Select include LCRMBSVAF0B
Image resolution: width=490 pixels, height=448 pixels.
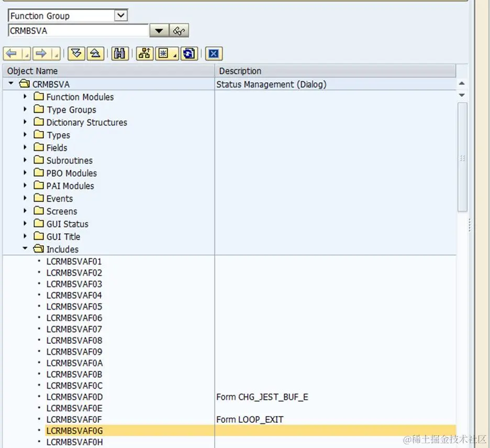[x=74, y=374]
